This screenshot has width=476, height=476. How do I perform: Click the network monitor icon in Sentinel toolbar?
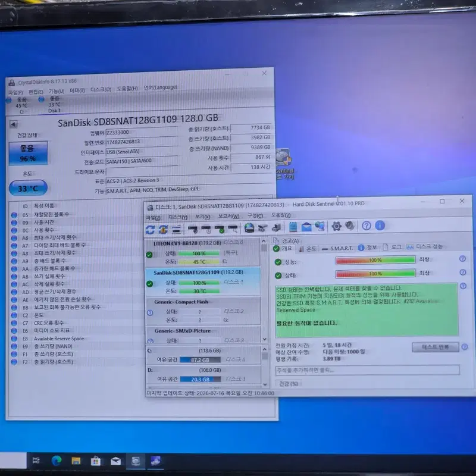pos(320,227)
